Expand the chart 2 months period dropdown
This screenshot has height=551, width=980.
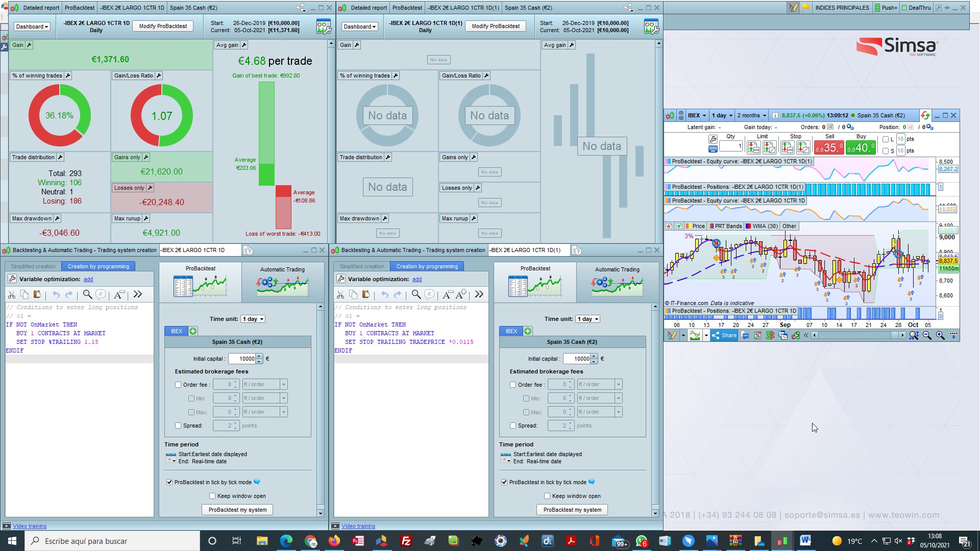pos(751,115)
